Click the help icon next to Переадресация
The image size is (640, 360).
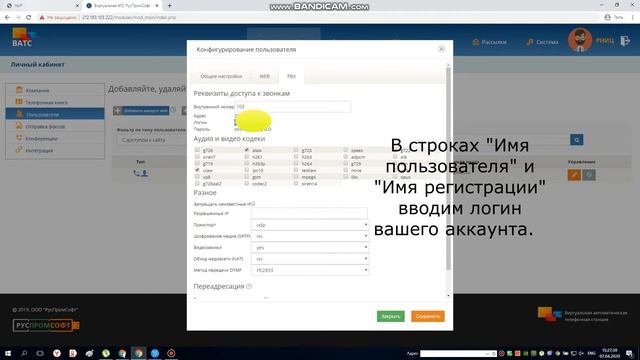[249, 287]
